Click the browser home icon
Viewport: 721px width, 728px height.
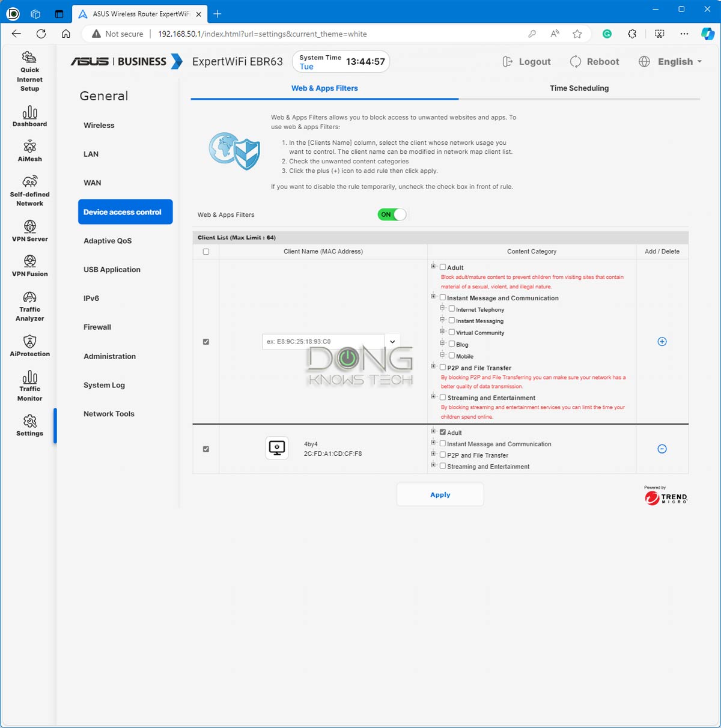(x=66, y=34)
